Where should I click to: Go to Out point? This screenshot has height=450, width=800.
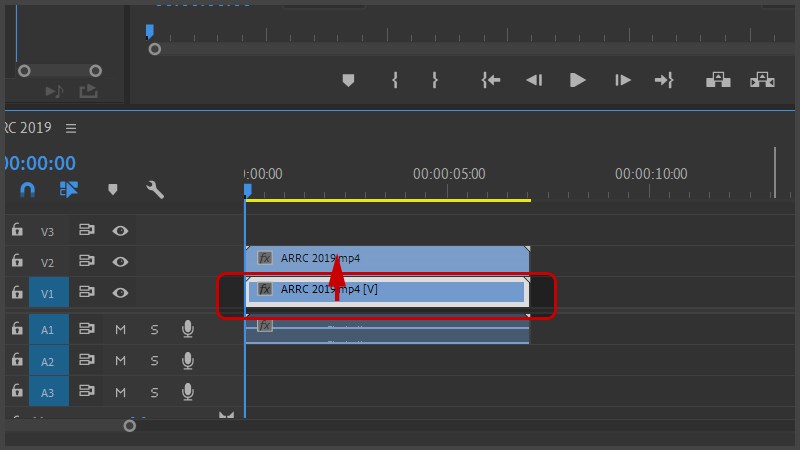pos(664,80)
